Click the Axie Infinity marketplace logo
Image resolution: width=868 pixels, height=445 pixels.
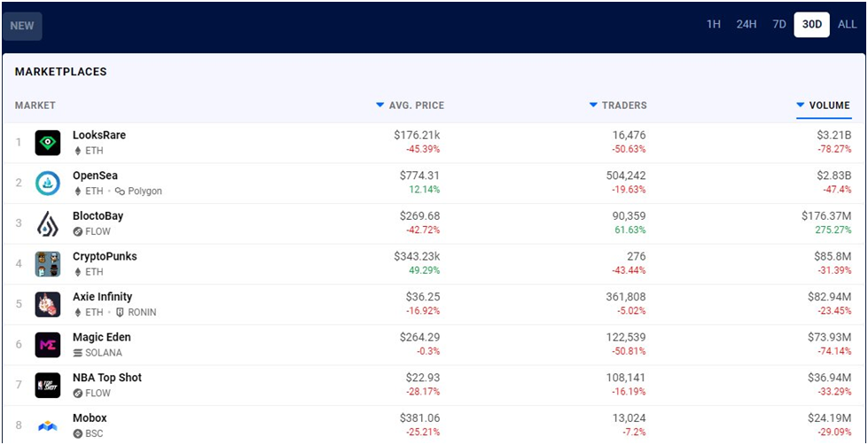click(x=48, y=304)
